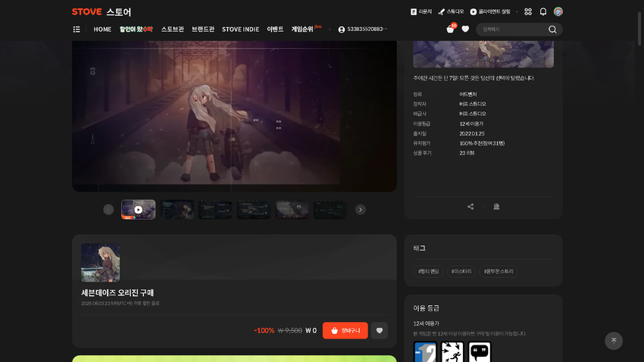This screenshot has width=644, height=362.
Task: Open the shopping cart with 10 items
Action: [x=451, y=28]
